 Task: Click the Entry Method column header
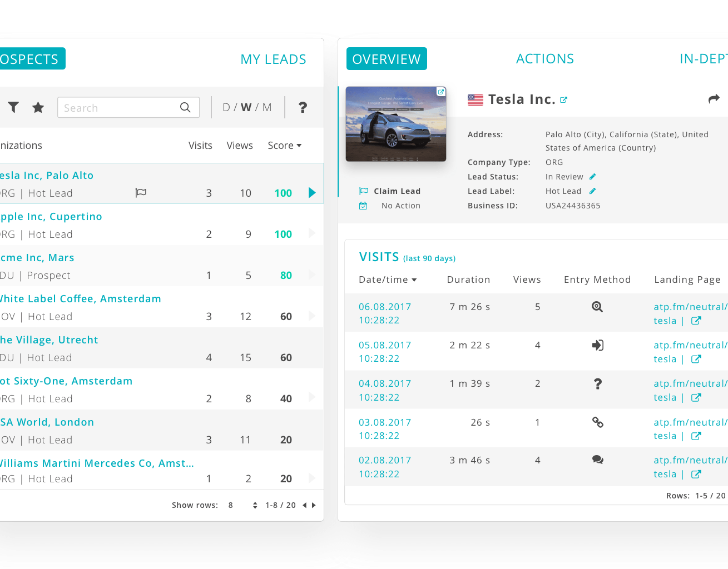pos(597,279)
